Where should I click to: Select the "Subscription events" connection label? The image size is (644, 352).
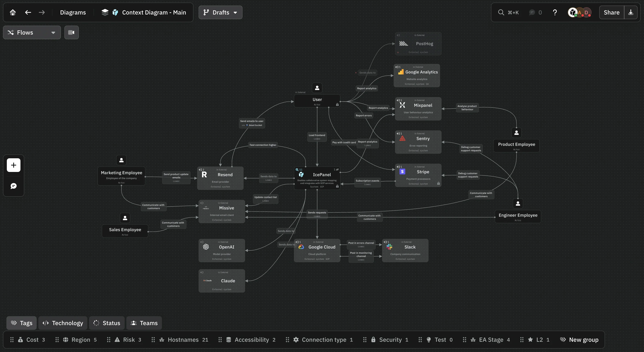tap(367, 182)
